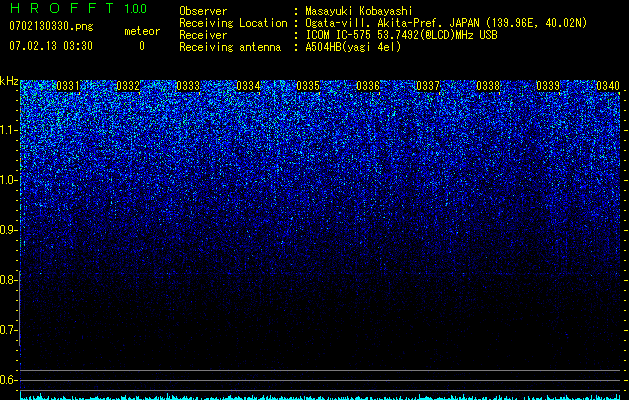Click the 0332 time marker
The height and width of the screenshot is (400, 629).
(x=128, y=86)
